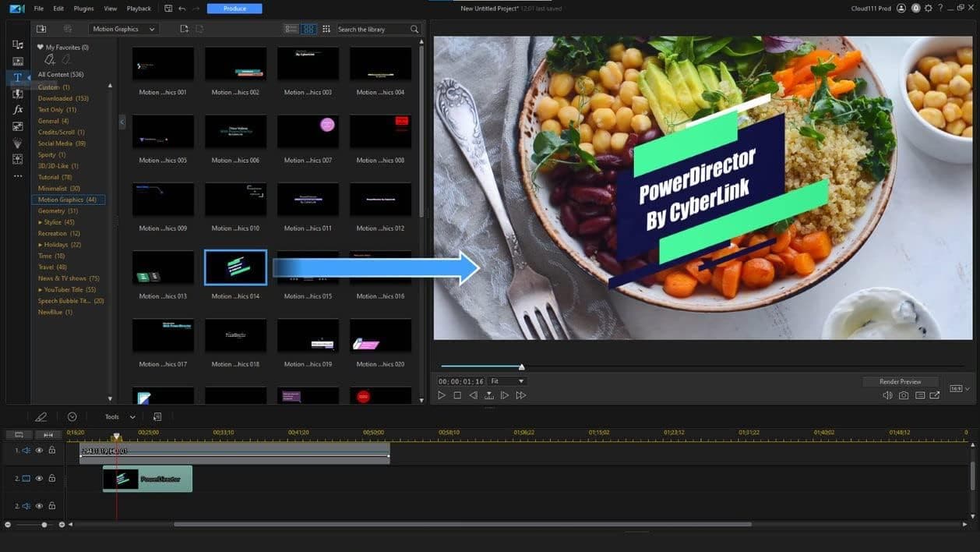
Task: Toggle eye visibility on bottom audio track
Action: (x=39, y=506)
